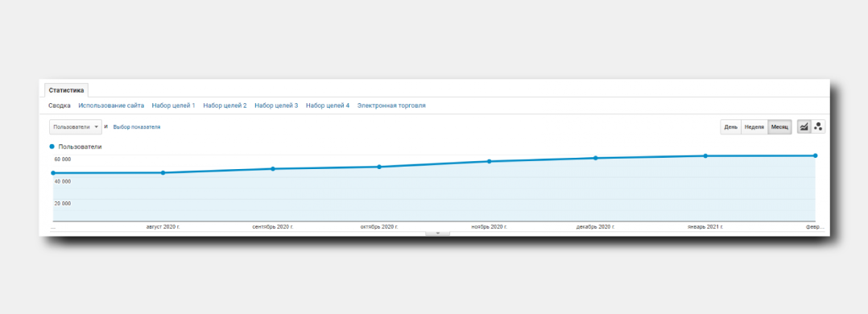Open the Статистика tab
The image size is (868, 314).
(x=66, y=89)
